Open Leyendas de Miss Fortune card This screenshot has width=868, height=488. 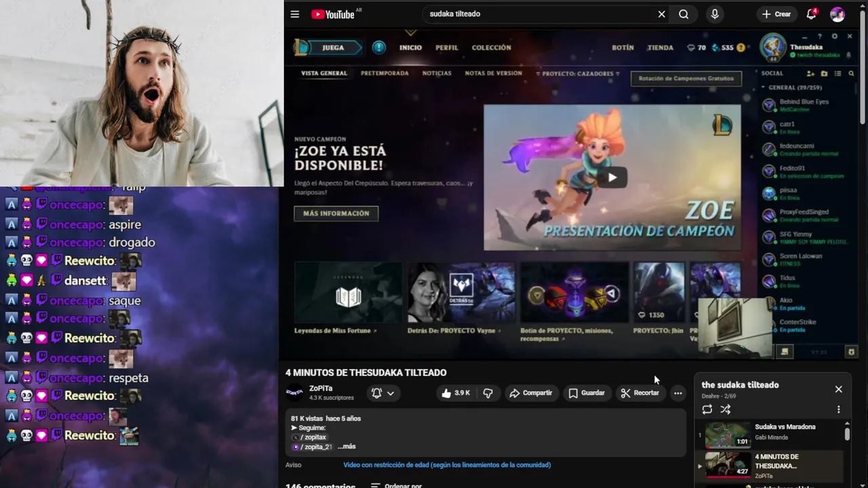coord(348,298)
